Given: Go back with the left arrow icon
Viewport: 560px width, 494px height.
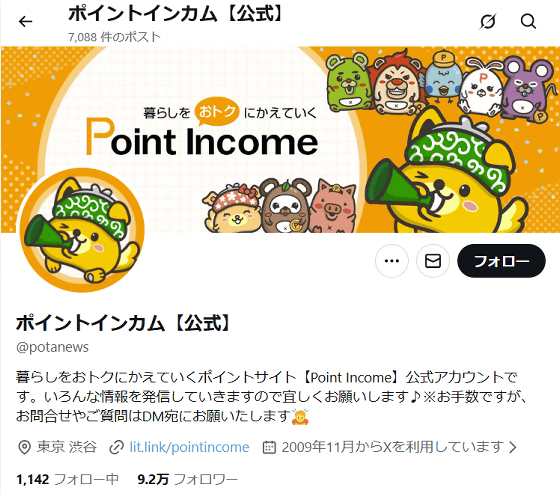Looking at the screenshot, I should point(25,22).
